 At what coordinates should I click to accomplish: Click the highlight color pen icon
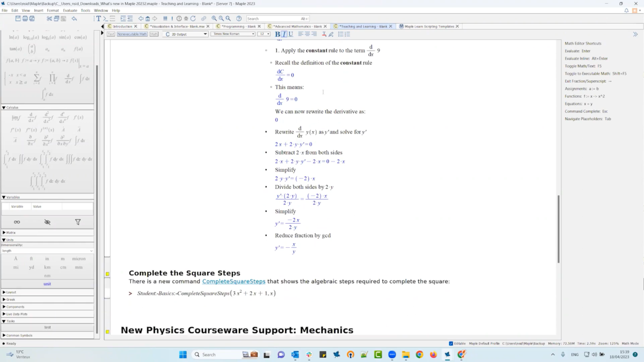click(x=331, y=34)
